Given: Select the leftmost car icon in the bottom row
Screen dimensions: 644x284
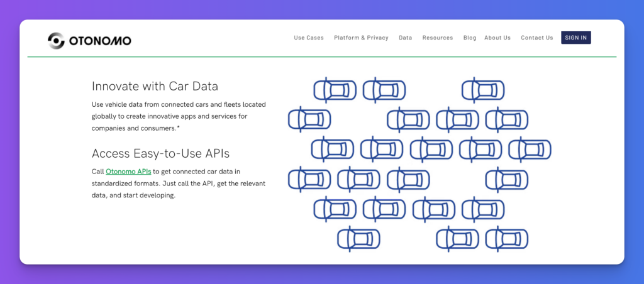Looking at the screenshot, I should 358,239.
